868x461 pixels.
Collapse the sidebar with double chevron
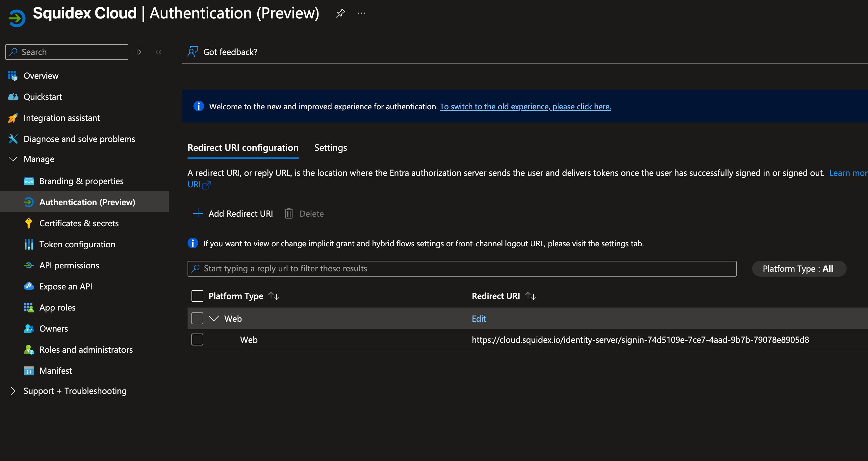(159, 52)
